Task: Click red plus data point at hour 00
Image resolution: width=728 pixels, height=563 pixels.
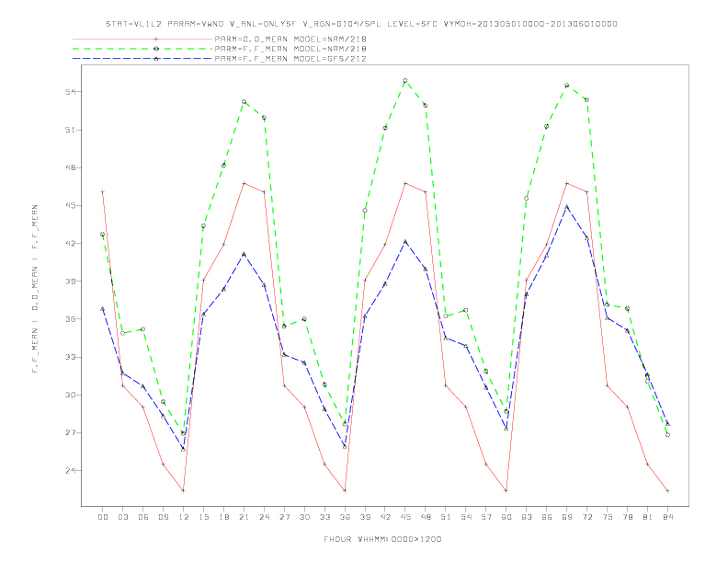Action: [x=103, y=192]
